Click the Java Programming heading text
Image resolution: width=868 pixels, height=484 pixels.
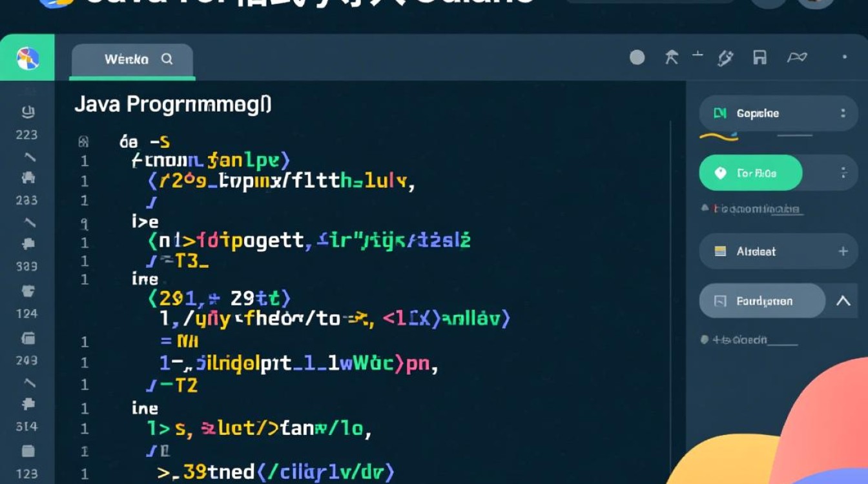[x=173, y=105]
